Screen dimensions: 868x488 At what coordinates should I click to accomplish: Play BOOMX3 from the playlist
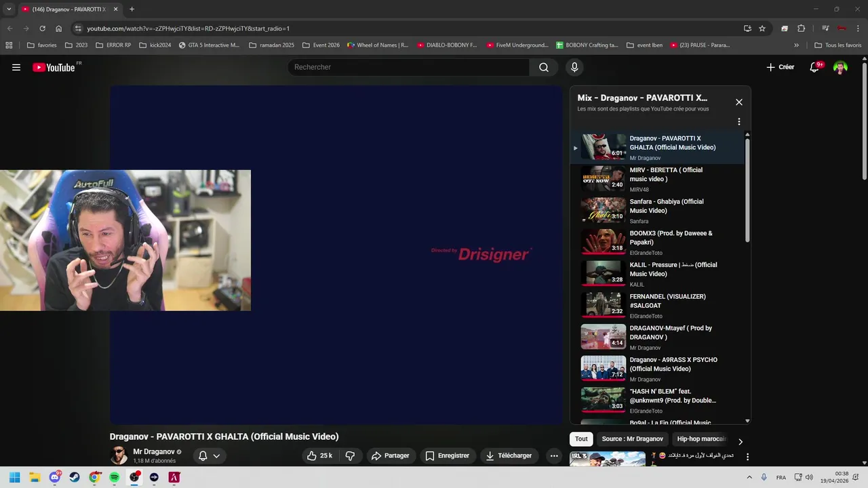[657, 243]
